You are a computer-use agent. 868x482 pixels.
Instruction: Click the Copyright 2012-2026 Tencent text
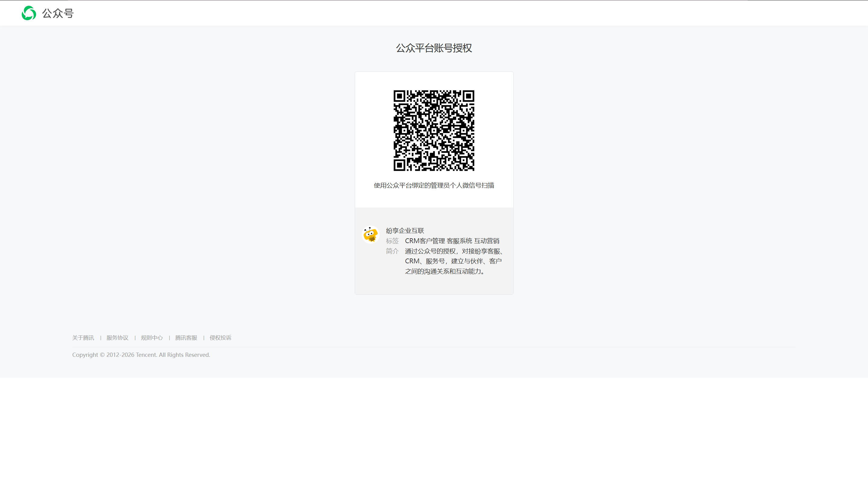pyautogui.click(x=141, y=355)
